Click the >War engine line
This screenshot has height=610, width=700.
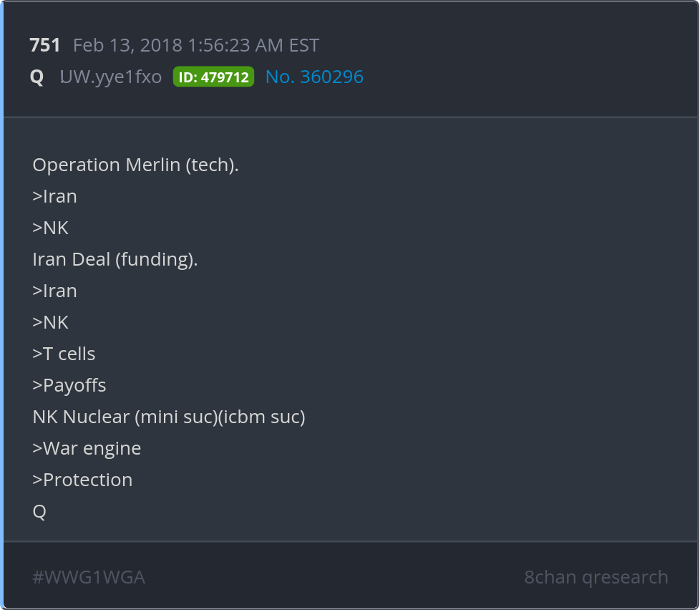coord(87,448)
